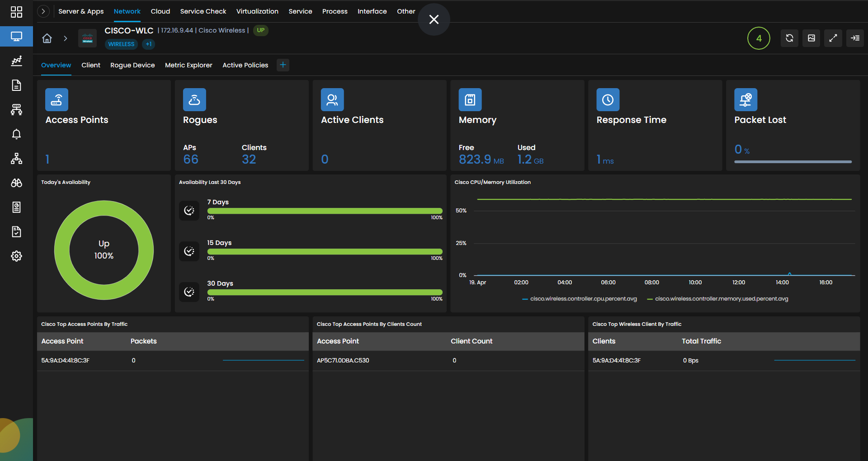The image size is (868, 461).
Task: Select access point AP5C71.0DBA.C530 row
Action: pos(448,361)
